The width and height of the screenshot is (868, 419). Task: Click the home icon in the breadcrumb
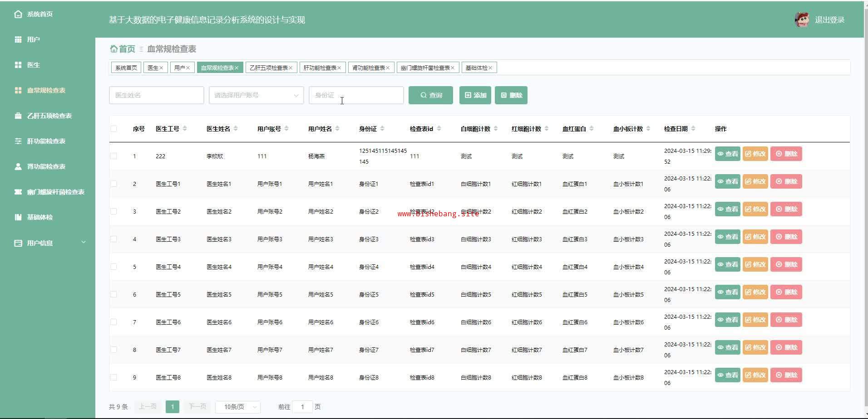[113, 49]
